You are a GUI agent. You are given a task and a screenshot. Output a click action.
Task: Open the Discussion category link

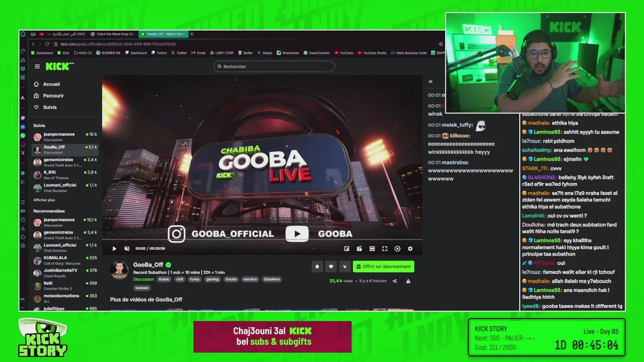[143, 279]
